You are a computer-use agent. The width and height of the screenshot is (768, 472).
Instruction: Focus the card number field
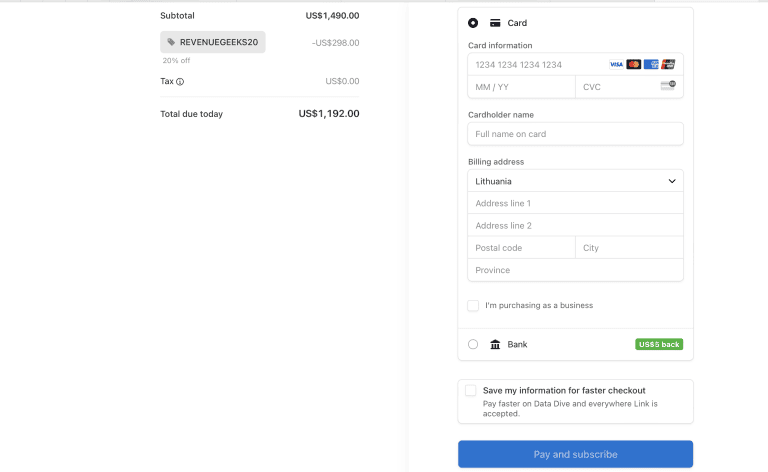pos(576,65)
